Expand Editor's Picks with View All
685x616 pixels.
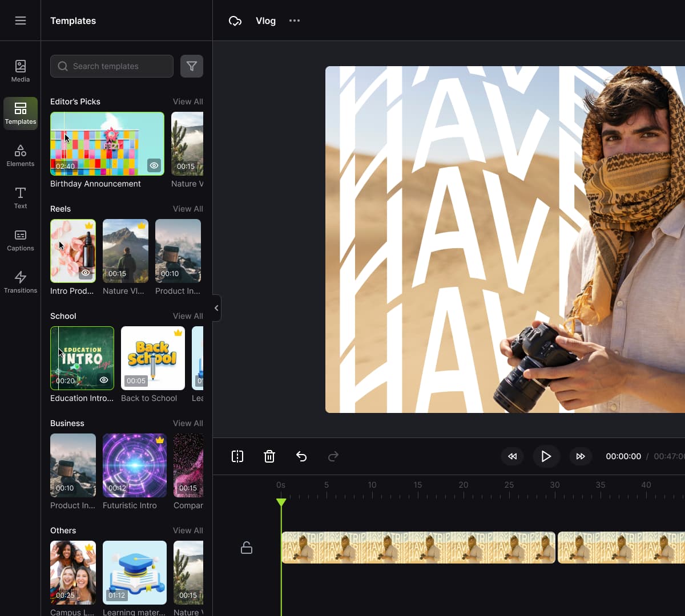click(188, 102)
